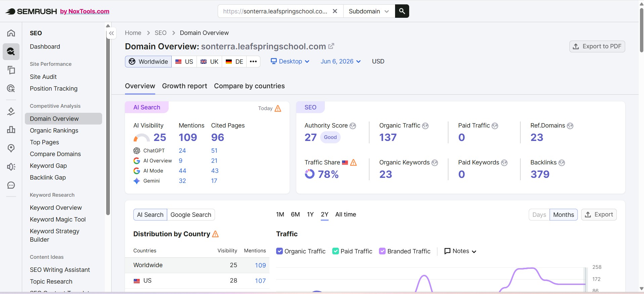644x294 pixels.
Task: Open the bar chart icon in left rail
Action: tap(11, 130)
